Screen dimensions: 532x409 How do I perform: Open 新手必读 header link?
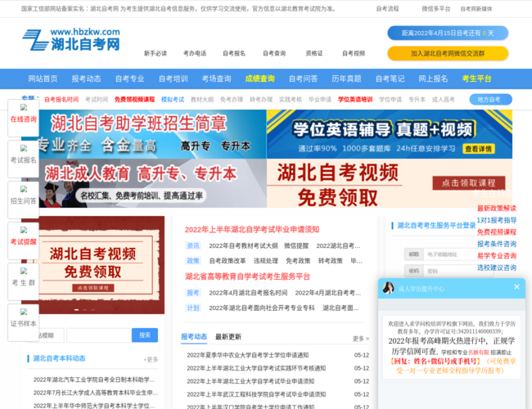point(156,53)
